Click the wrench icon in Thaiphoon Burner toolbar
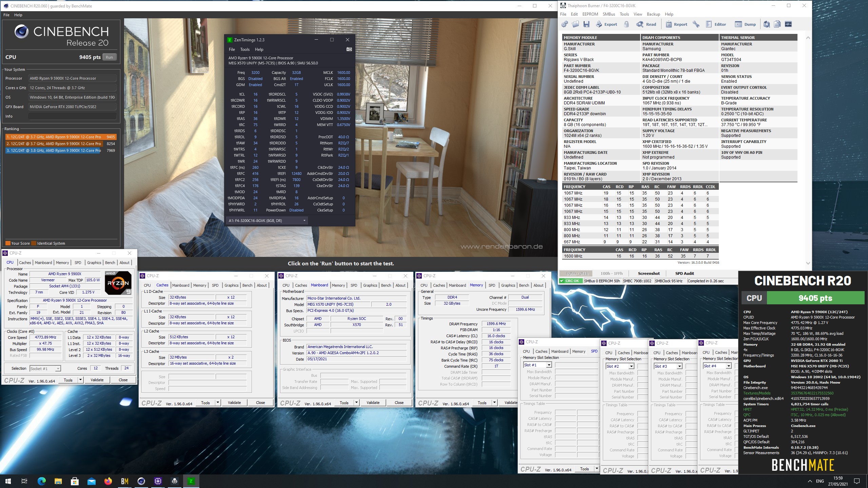The height and width of the screenshot is (488, 868). (x=696, y=24)
